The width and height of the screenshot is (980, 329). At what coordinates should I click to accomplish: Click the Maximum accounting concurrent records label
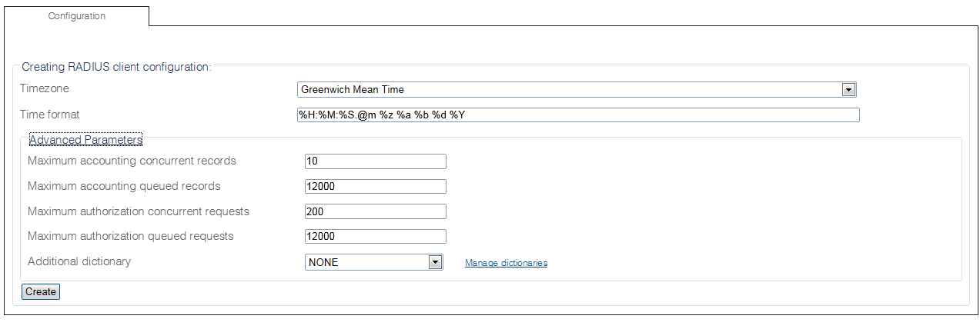[x=132, y=161]
